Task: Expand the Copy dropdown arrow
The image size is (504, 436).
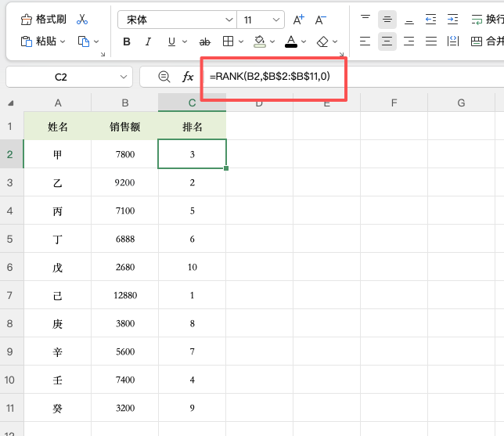Action: pos(96,41)
